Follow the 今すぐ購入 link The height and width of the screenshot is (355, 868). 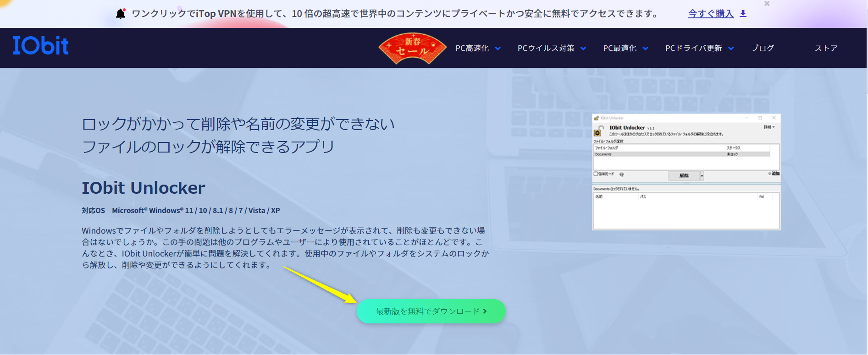(x=710, y=14)
